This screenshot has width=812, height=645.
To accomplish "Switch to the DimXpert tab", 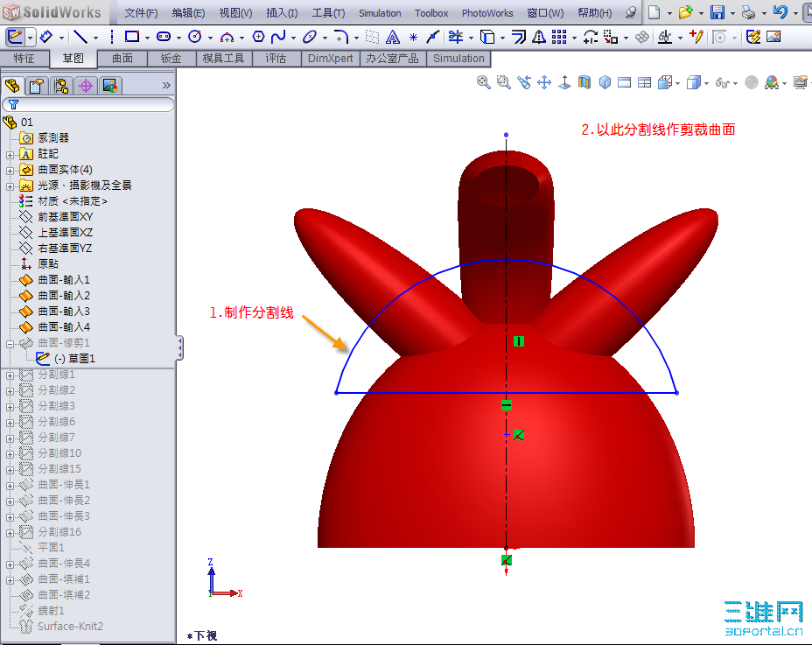I will coord(331,59).
